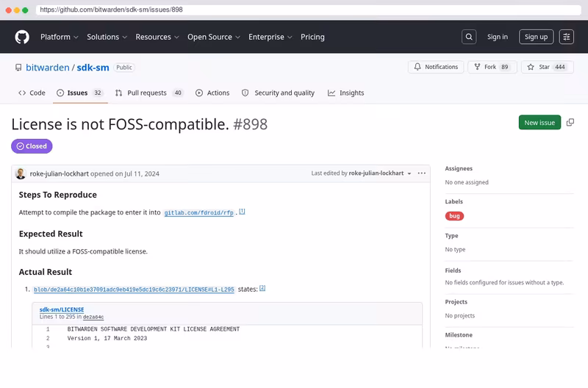Click the Notifications button
The width and height of the screenshot is (588, 388).
click(436, 67)
